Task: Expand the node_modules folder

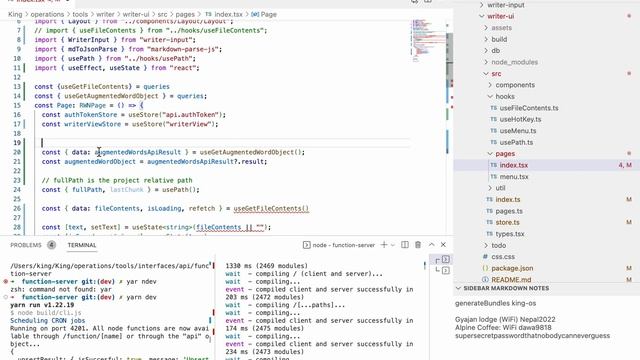Action: click(x=486, y=62)
